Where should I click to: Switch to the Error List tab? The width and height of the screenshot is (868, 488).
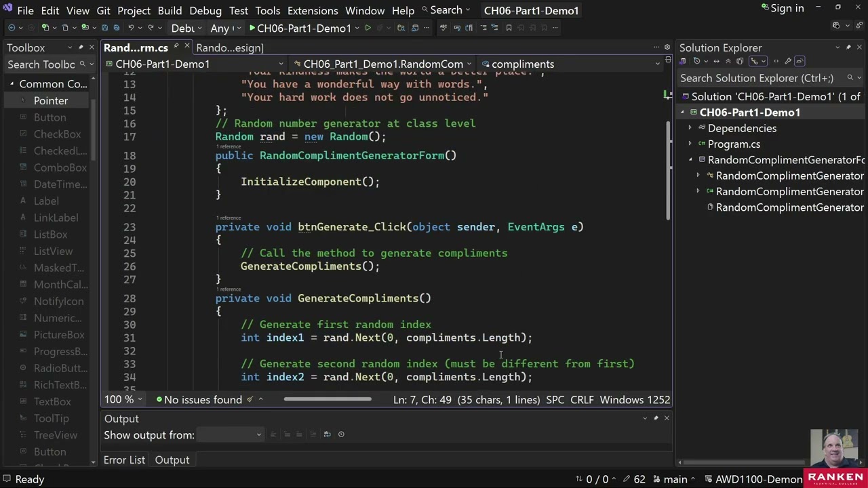(x=124, y=460)
